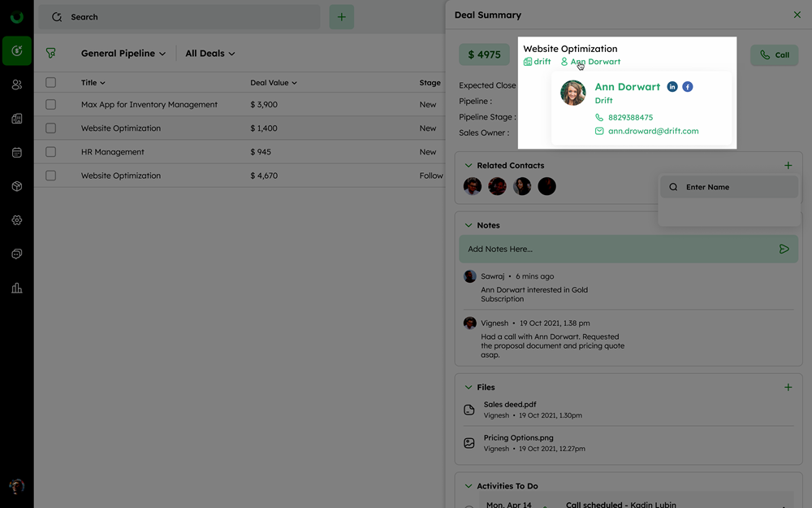Check the $1,400 Website Optimization row

(50, 128)
